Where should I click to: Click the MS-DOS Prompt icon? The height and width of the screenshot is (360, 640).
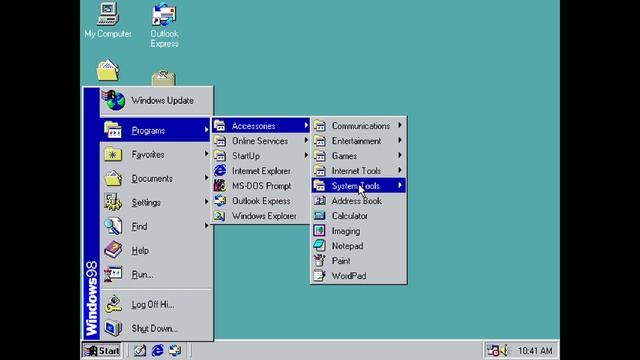pos(220,186)
